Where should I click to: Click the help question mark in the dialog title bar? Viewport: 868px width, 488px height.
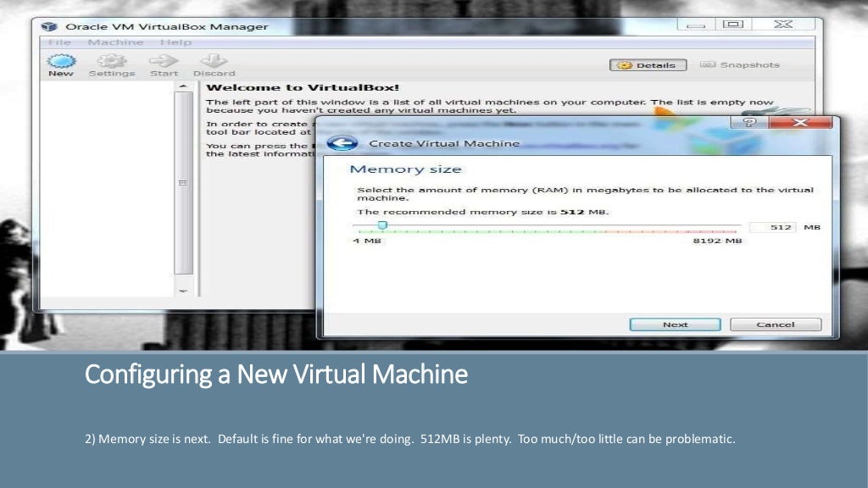point(749,122)
